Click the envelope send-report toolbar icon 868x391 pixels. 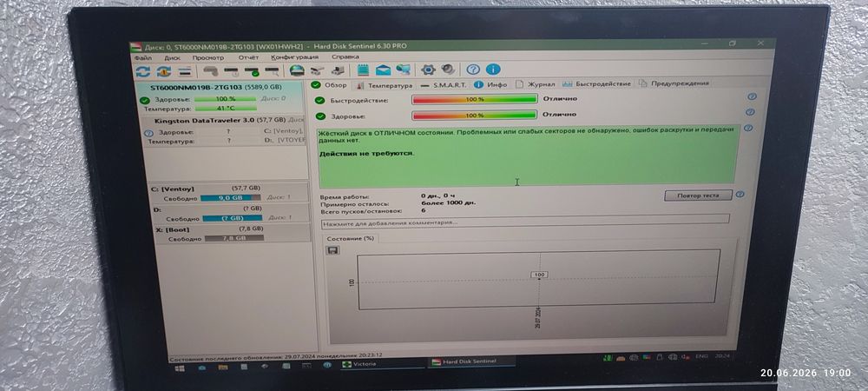pos(383,70)
